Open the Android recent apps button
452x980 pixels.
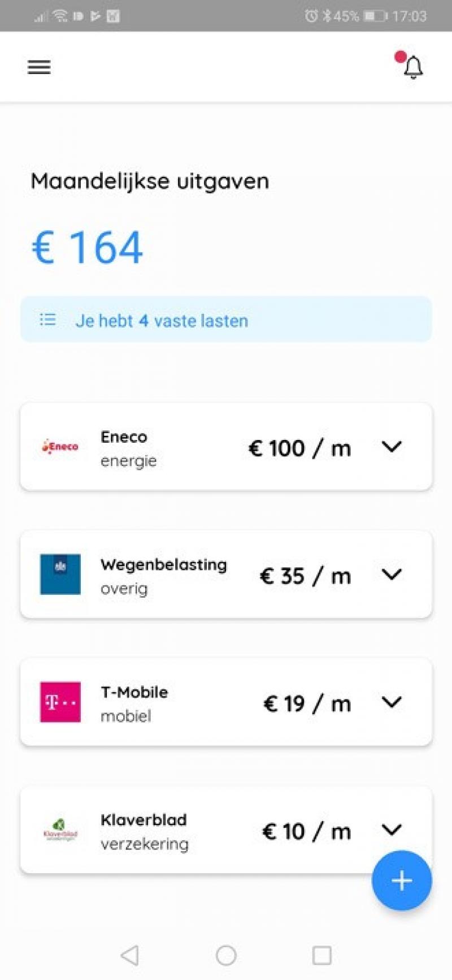point(321,955)
